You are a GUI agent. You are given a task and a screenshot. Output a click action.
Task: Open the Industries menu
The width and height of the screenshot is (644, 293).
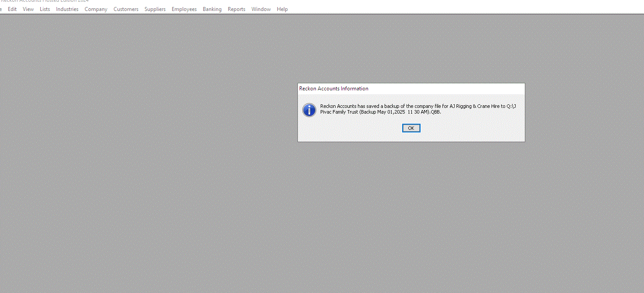click(x=67, y=9)
